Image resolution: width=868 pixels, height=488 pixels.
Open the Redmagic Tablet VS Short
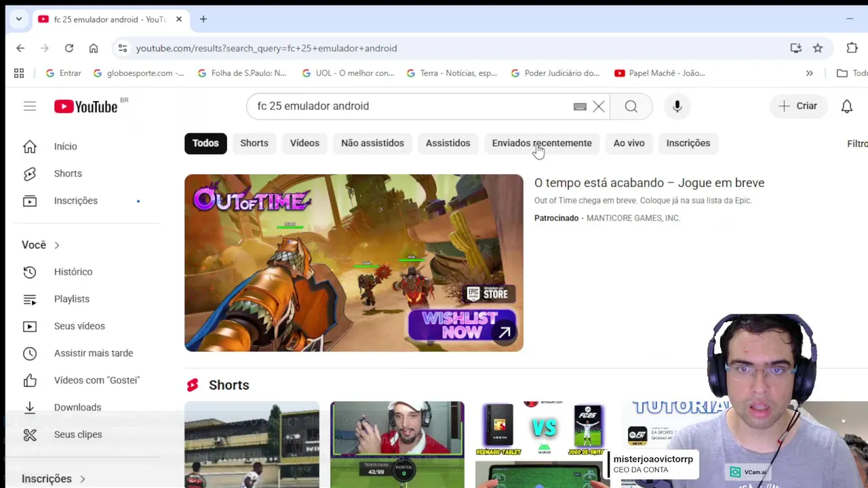point(542,445)
